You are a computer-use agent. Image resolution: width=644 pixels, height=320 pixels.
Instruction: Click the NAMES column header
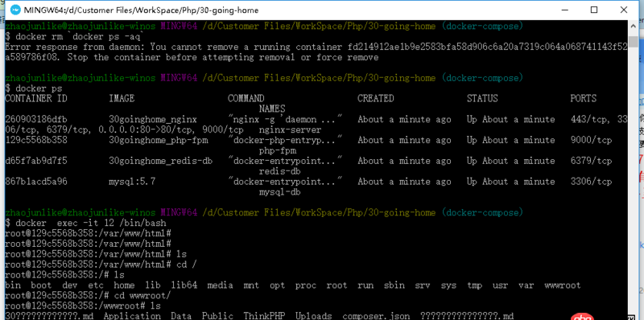(x=272, y=109)
